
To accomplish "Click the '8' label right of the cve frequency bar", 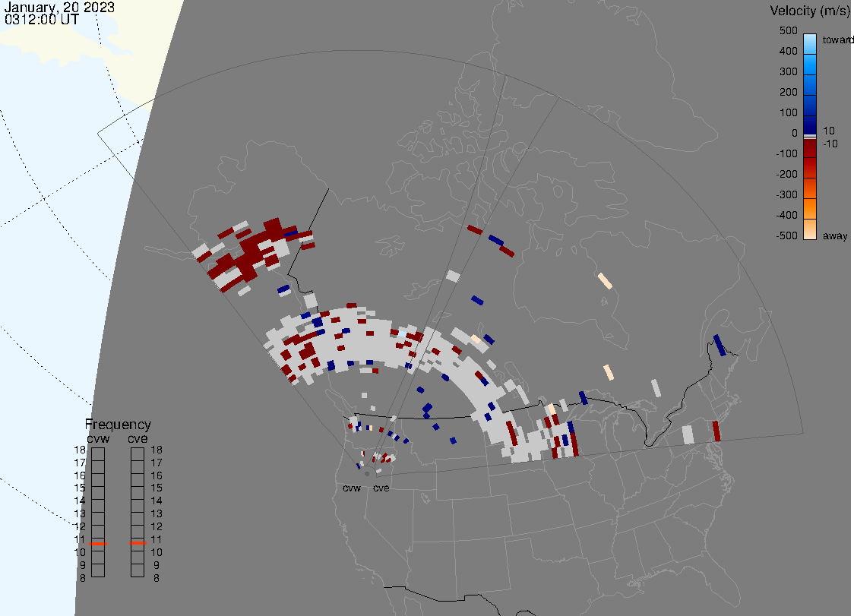I will 157,578.
